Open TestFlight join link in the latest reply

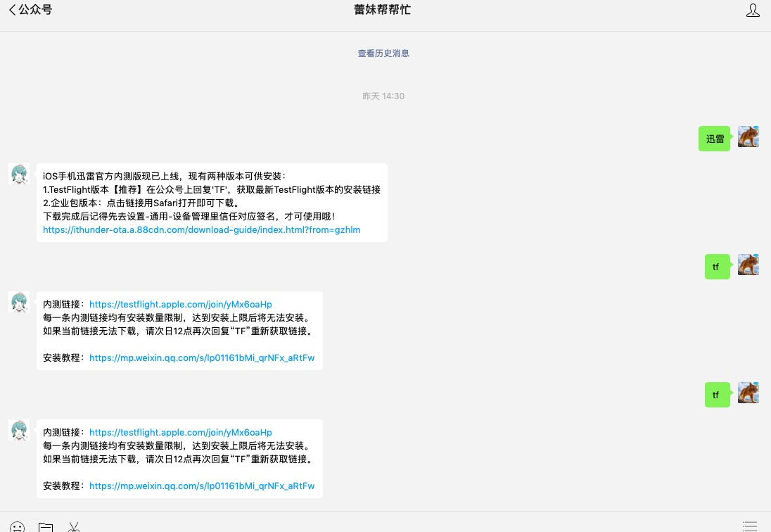coord(181,433)
